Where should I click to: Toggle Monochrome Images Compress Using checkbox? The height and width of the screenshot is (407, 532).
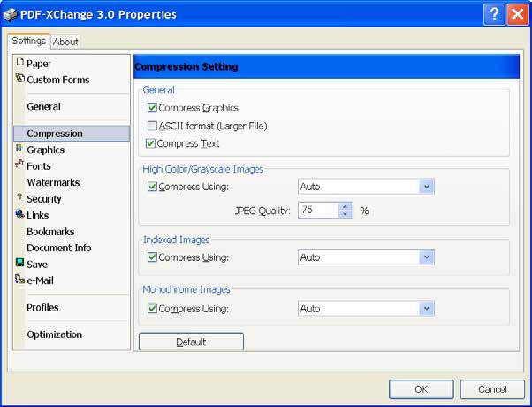tap(152, 309)
